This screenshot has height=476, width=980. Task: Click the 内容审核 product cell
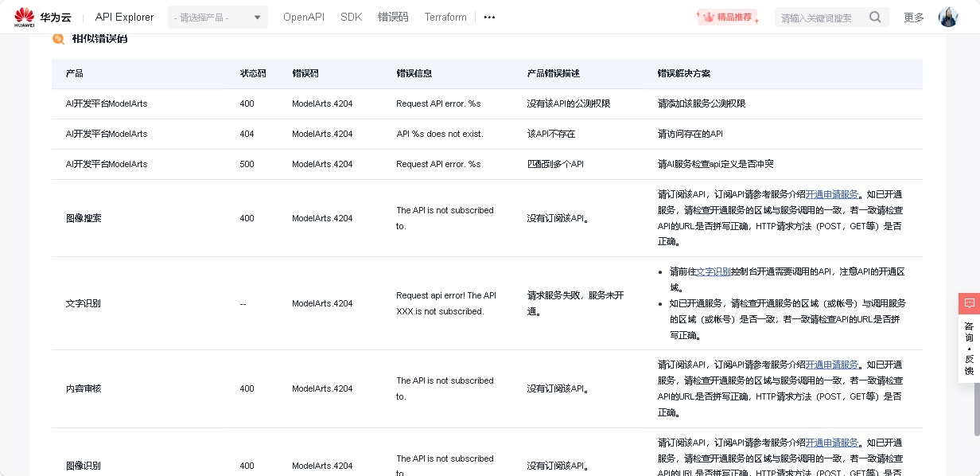pos(84,388)
